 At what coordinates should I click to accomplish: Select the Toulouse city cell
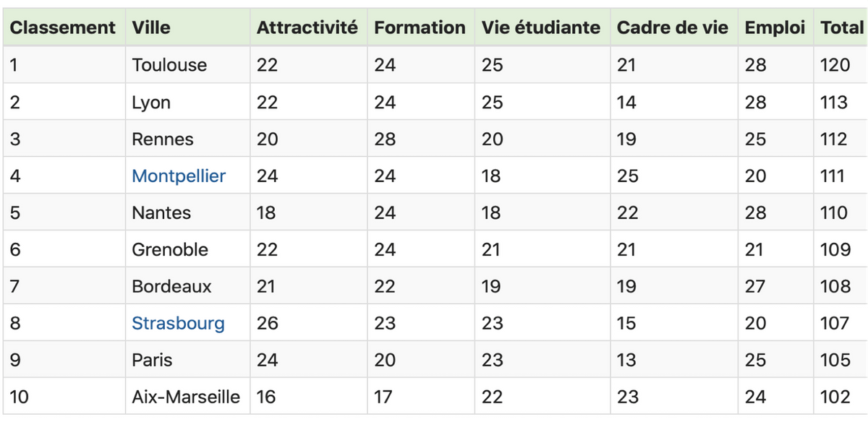pos(187,65)
